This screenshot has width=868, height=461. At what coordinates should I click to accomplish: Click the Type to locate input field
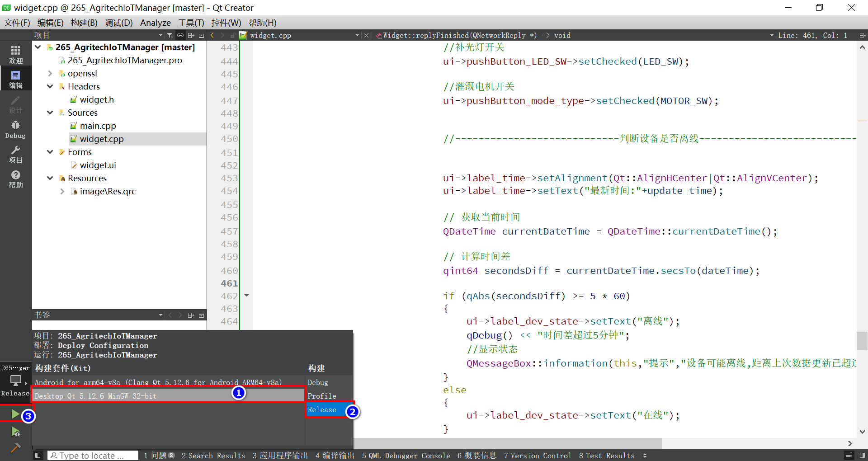click(x=93, y=456)
